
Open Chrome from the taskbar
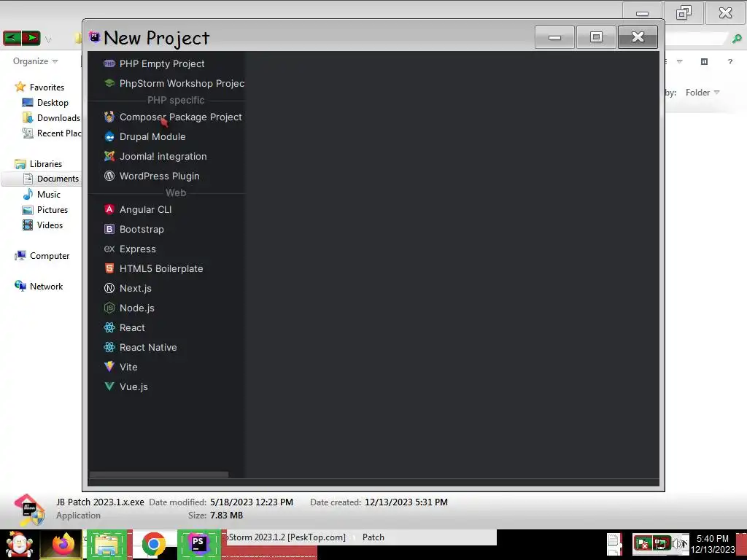click(153, 544)
